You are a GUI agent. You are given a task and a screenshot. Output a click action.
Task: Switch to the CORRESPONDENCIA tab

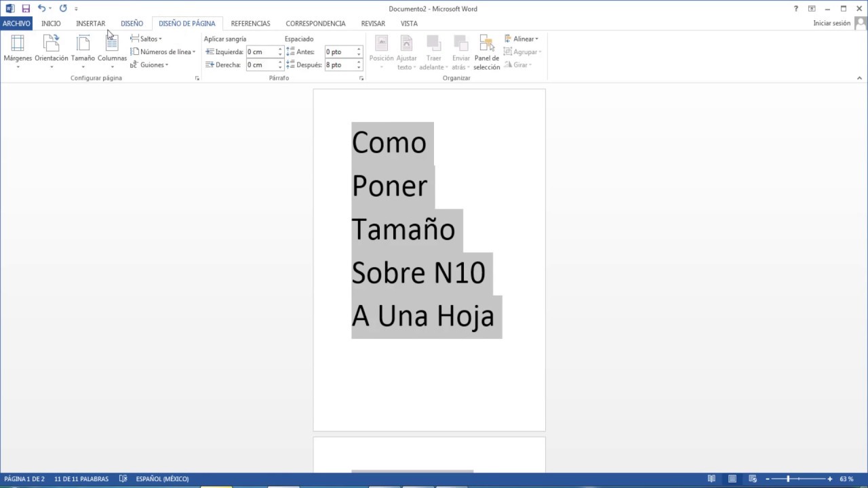point(315,23)
